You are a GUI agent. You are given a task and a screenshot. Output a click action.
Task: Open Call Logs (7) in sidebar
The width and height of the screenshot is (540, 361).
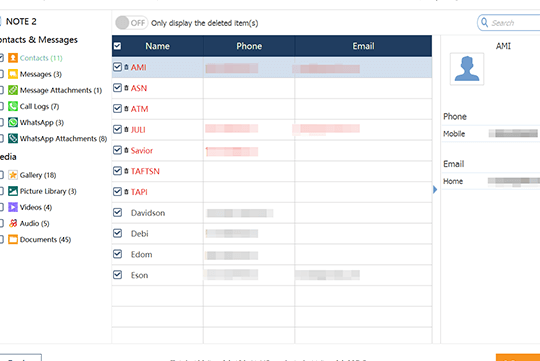point(39,106)
